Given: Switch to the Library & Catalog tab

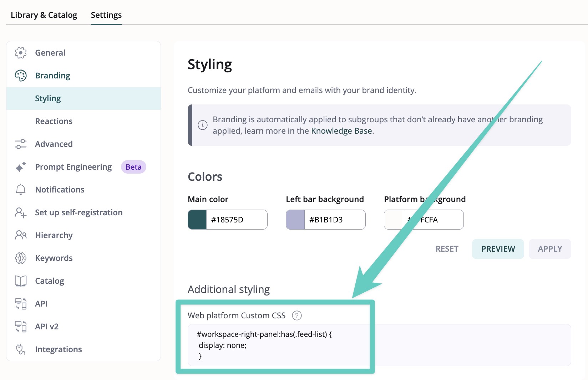Looking at the screenshot, I should click(44, 15).
